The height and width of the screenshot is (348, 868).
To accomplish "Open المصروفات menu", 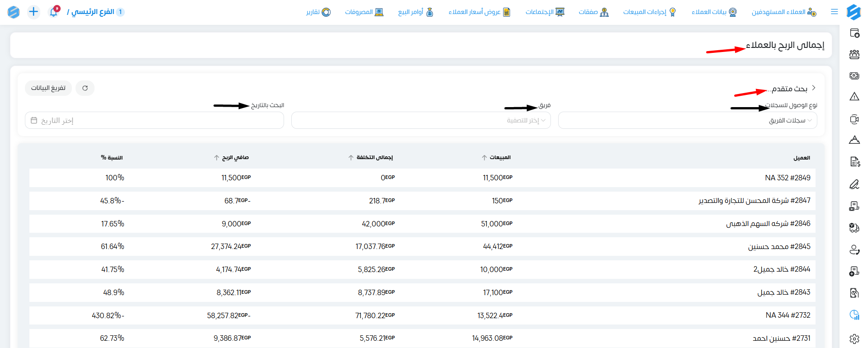I will [364, 12].
